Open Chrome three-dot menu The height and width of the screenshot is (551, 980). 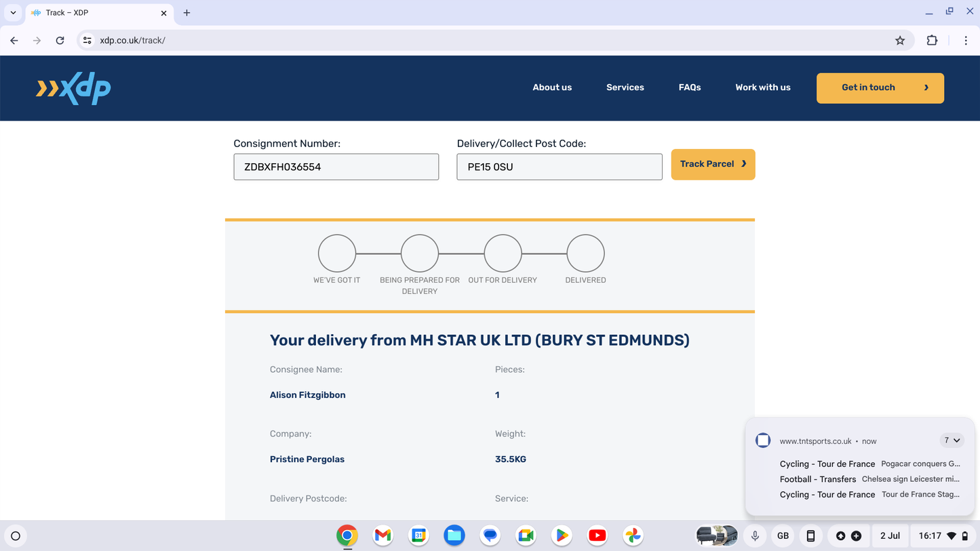966,41
